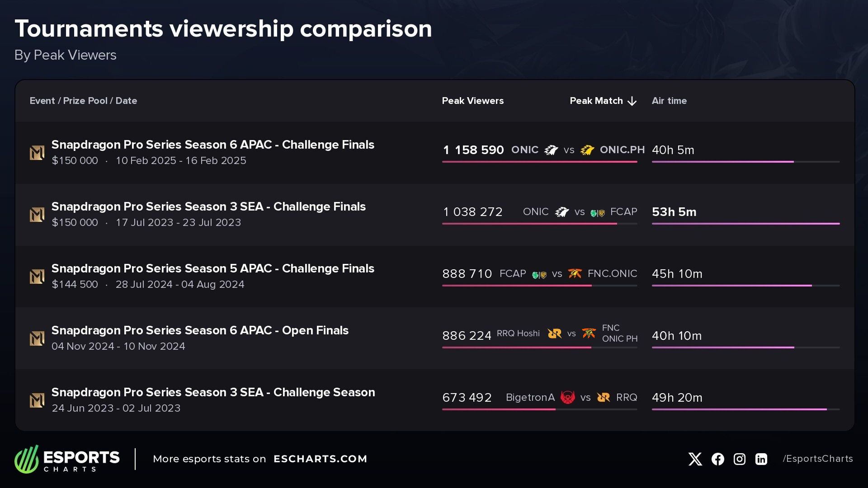Open the Facebook social icon

click(x=717, y=459)
